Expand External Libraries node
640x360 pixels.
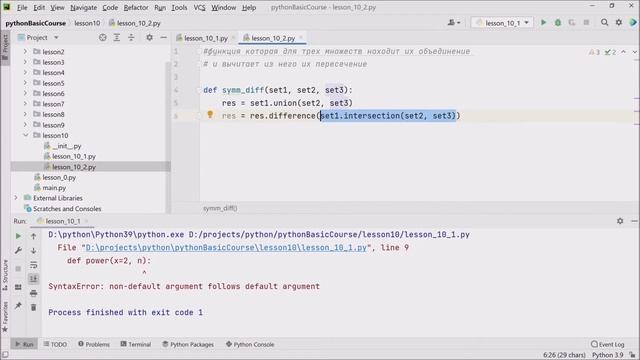click(16, 198)
